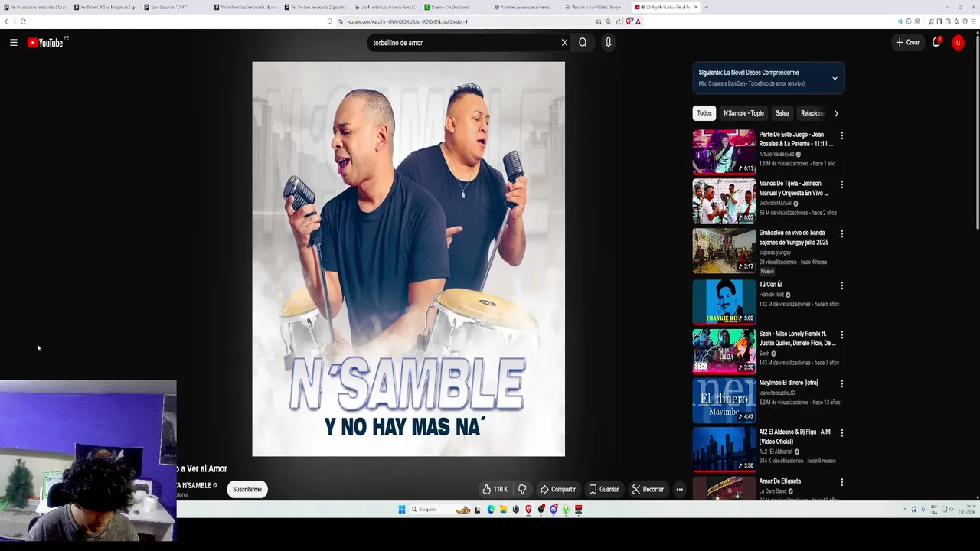980x551 pixels.
Task: Switch to Malcolm in the Middle browser tab
Action: click(596, 7)
